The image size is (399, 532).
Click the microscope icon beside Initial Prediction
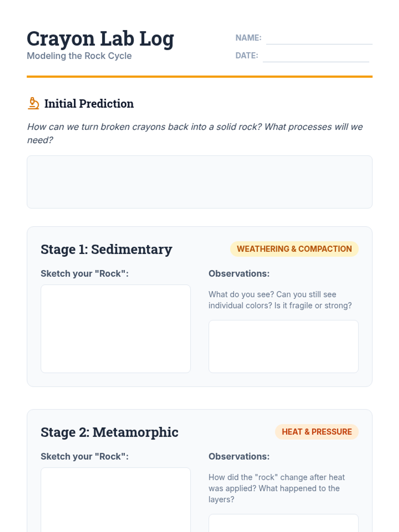click(33, 103)
